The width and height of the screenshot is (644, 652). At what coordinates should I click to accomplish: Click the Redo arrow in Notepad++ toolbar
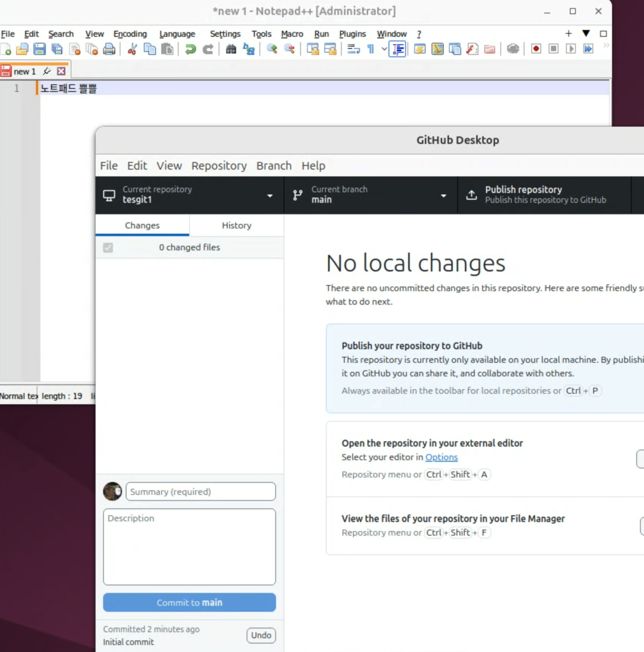click(x=208, y=49)
